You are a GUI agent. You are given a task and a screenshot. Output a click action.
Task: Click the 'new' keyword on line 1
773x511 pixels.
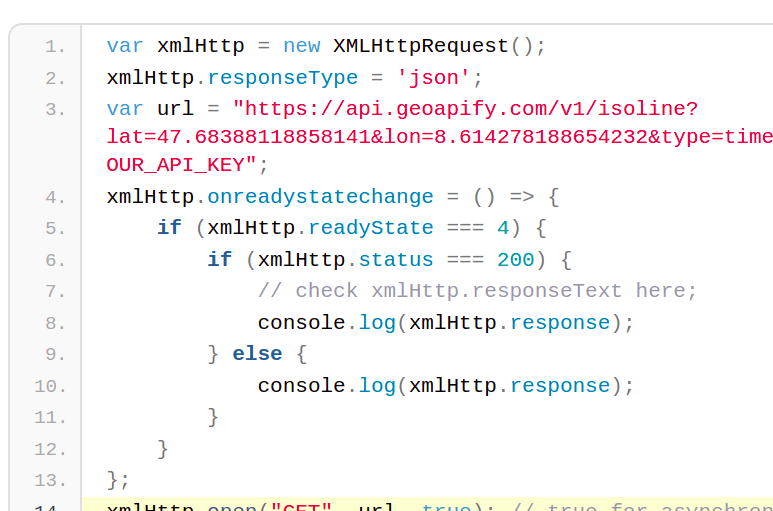(x=302, y=46)
